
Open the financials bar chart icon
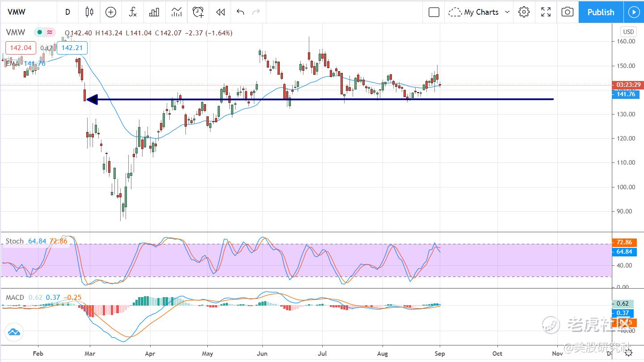[154, 12]
